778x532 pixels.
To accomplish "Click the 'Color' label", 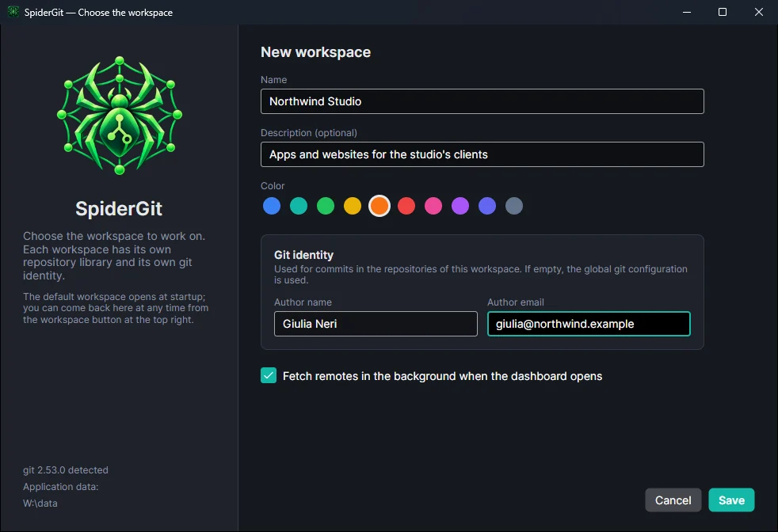I will (x=273, y=186).
